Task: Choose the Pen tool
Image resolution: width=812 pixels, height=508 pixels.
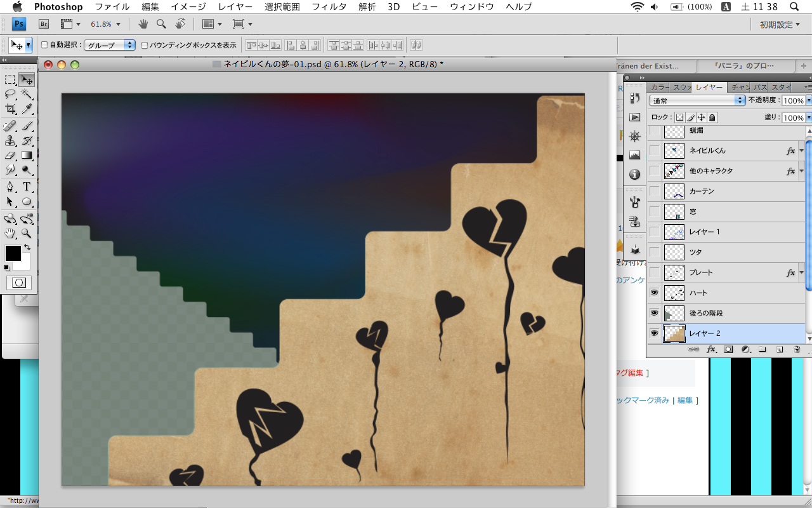Action: click(x=10, y=187)
